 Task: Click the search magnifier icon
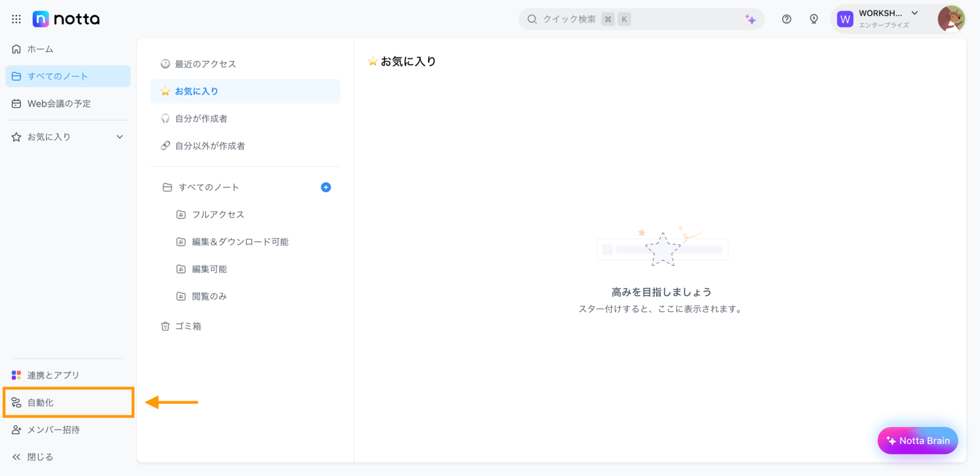coord(532,19)
